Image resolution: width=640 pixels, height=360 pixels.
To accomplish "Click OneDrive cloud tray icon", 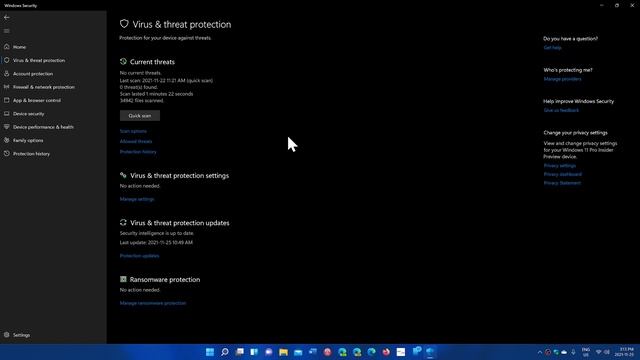I will click(x=564, y=352).
